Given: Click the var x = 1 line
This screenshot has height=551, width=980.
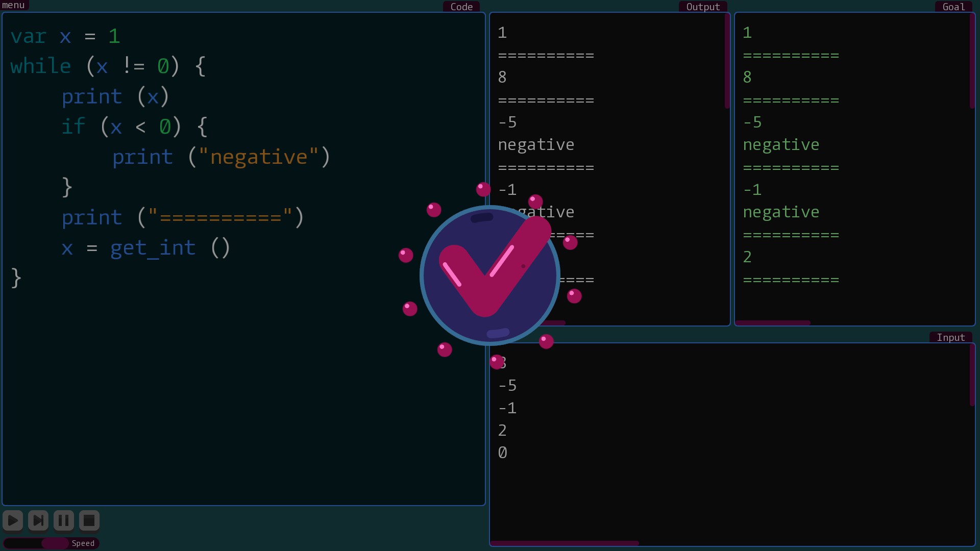Looking at the screenshot, I should point(65,36).
